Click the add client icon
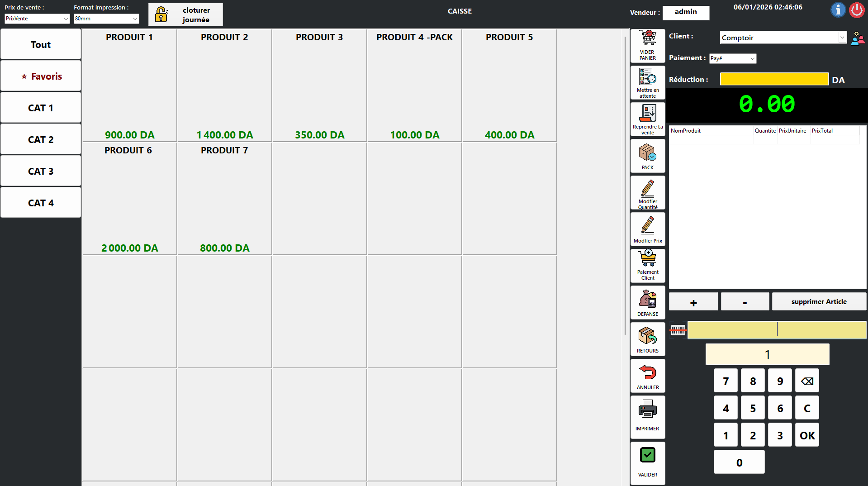 coord(857,38)
